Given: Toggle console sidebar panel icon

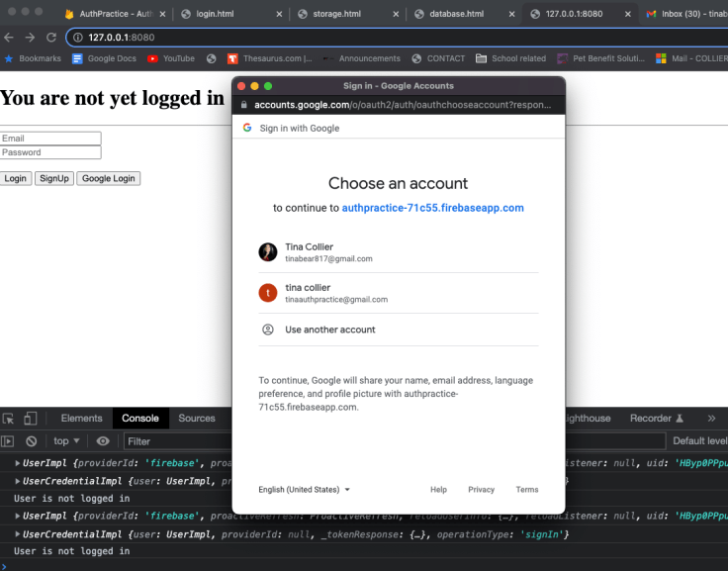Looking at the screenshot, I should pyautogui.click(x=8, y=441).
